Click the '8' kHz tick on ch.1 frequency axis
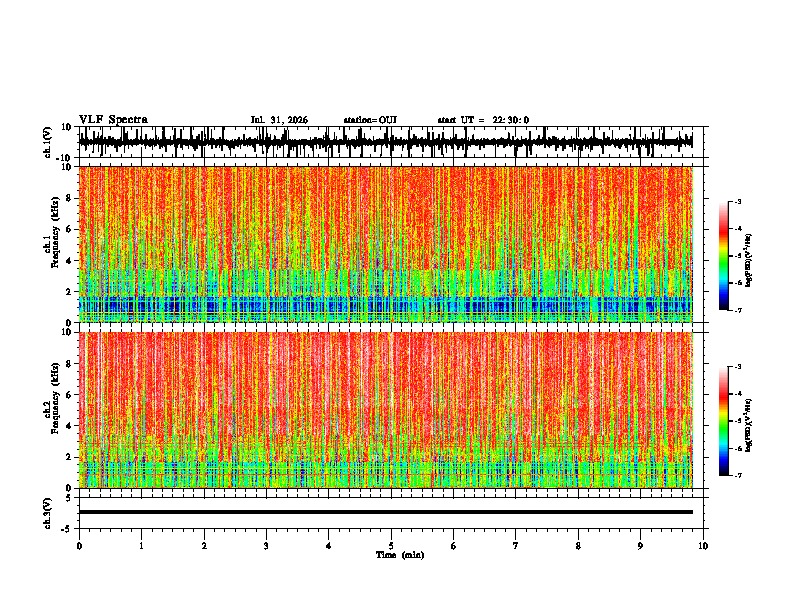This screenshot has width=792, height=612. coord(70,198)
